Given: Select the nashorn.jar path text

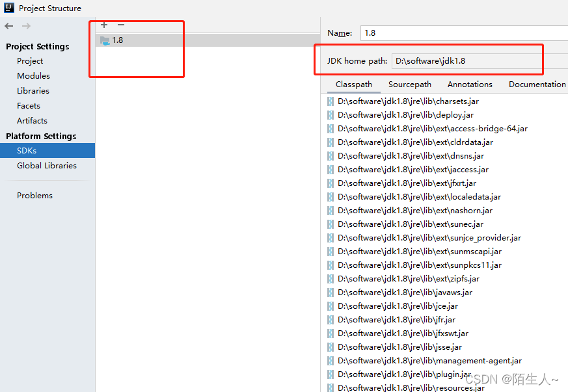Looking at the screenshot, I should point(415,211).
